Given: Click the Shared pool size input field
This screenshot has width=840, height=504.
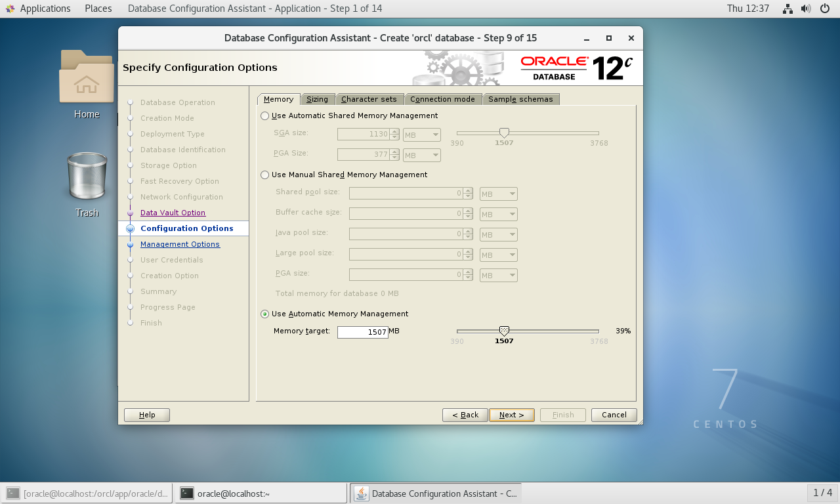Looking at the screenshot, I should pos(406,194).
